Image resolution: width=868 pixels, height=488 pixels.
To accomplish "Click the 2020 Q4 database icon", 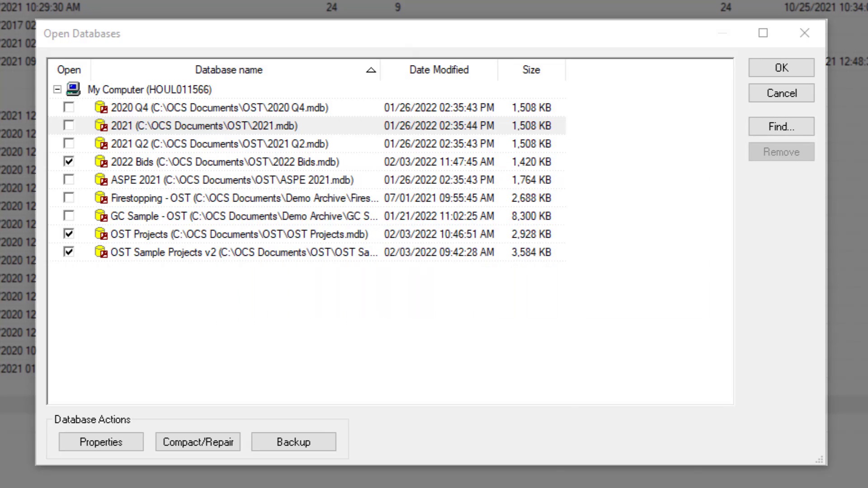I will [101, 108].
